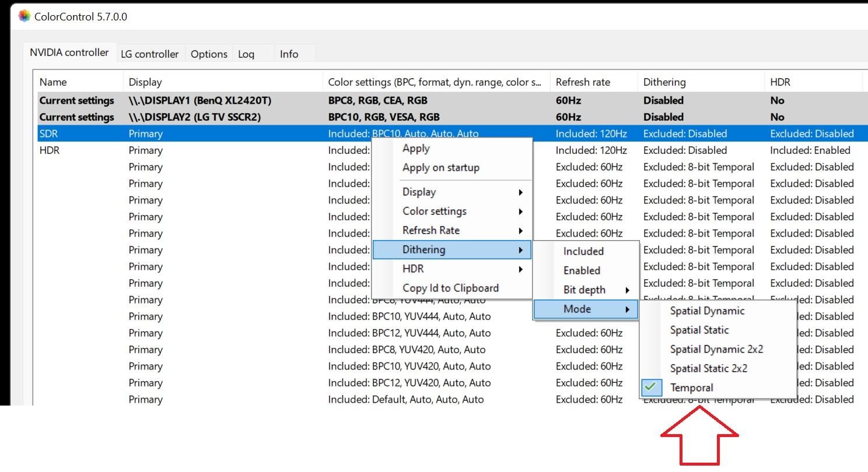Click Included: 120Hz in the HDR preset row
868x472 pixels.
coord(591,150)
